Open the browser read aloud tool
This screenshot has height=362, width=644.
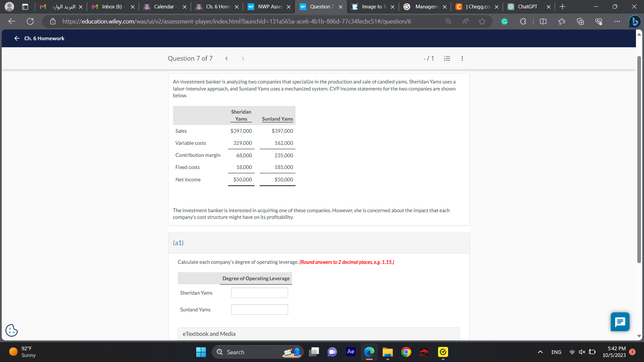465,21
